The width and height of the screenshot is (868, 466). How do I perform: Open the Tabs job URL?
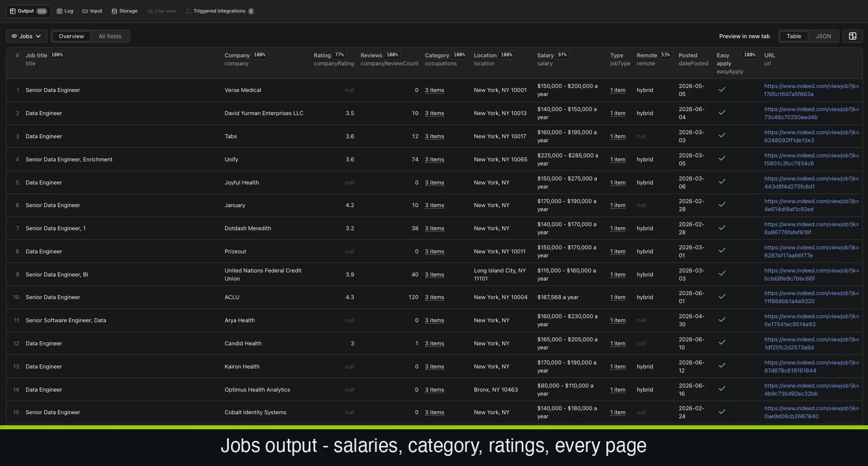coord(811,136)
